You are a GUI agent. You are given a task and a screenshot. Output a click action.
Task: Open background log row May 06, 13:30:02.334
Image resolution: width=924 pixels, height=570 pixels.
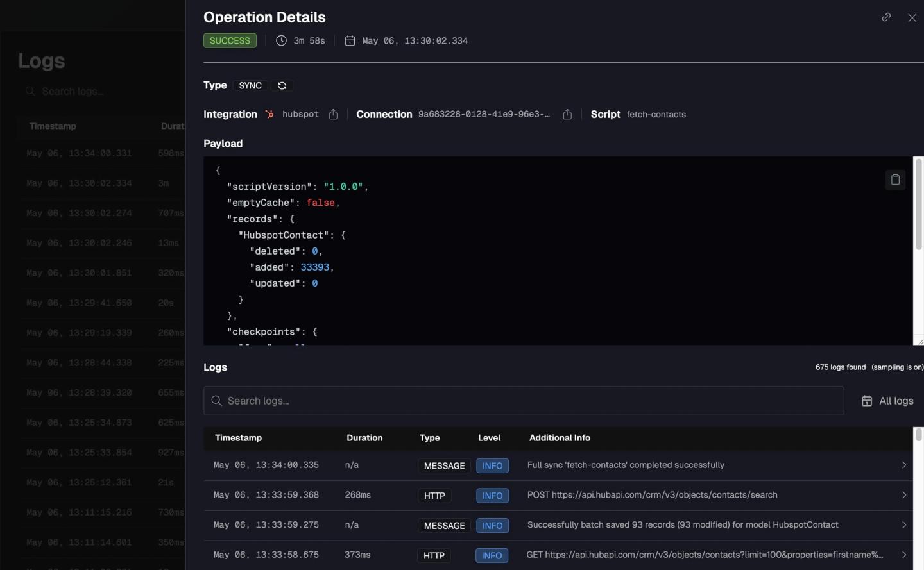coord(103,183)
